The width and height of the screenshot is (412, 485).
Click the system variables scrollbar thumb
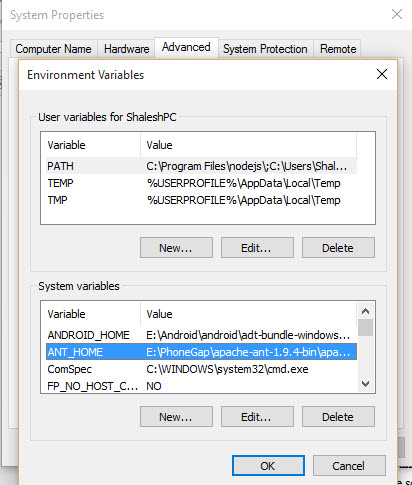[x=366, y=328]
